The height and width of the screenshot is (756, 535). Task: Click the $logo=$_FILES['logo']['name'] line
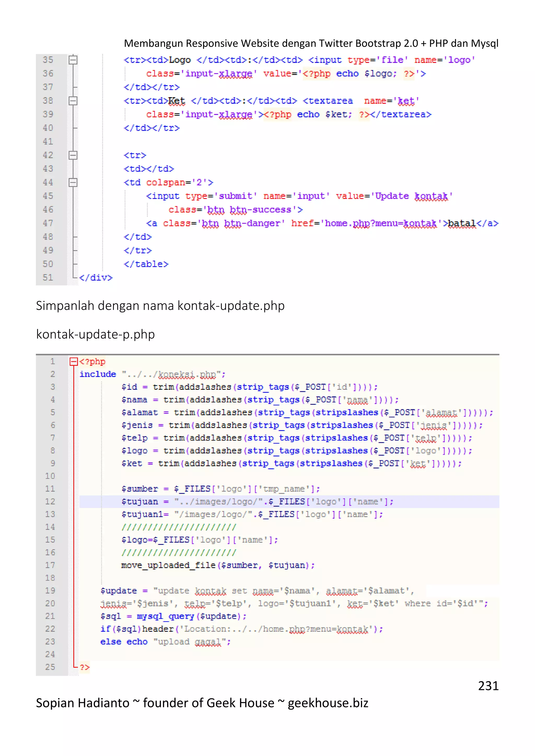coord(200,540)
